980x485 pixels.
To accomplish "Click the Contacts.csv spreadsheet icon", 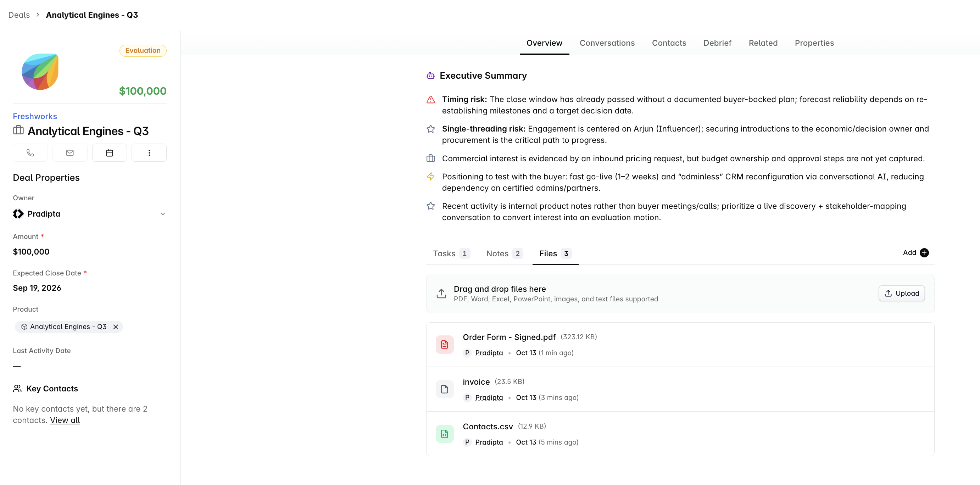I will (x=444, y=434).
